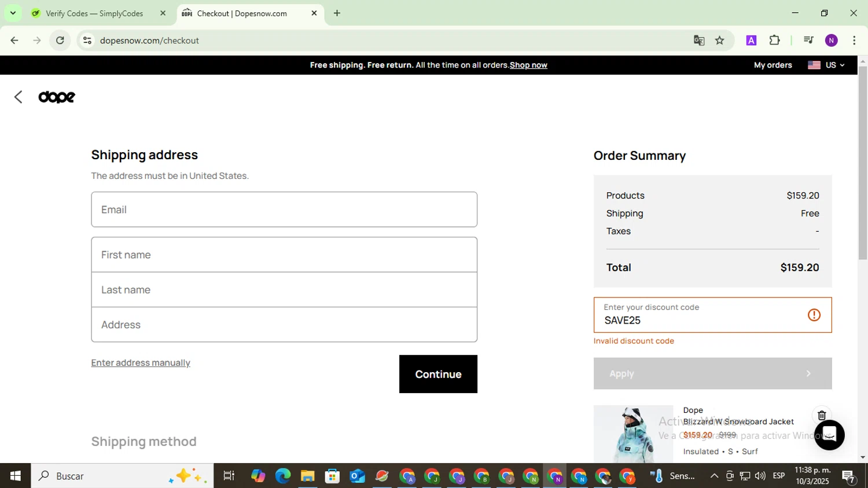Open the live chat bubble
Viewport: 868px width, 488px height.
pos(829,435)
